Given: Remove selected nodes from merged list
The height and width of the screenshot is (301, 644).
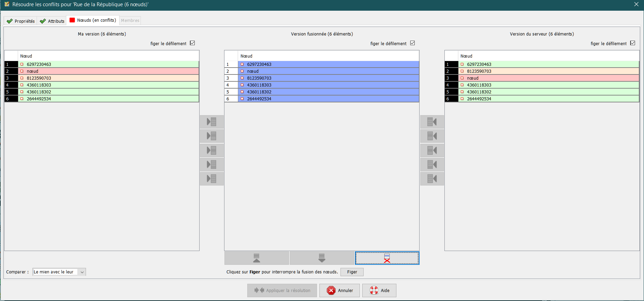Looking at the screenshot, I should pos(387,258).
